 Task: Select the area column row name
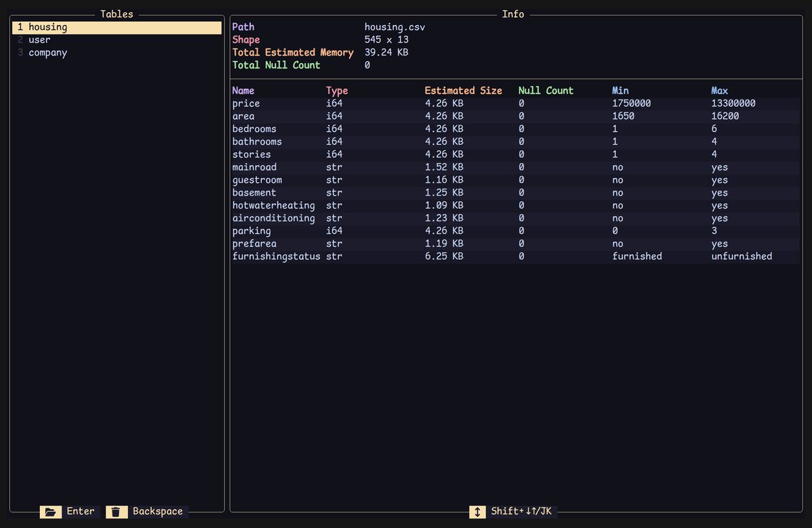pos(244,116)
